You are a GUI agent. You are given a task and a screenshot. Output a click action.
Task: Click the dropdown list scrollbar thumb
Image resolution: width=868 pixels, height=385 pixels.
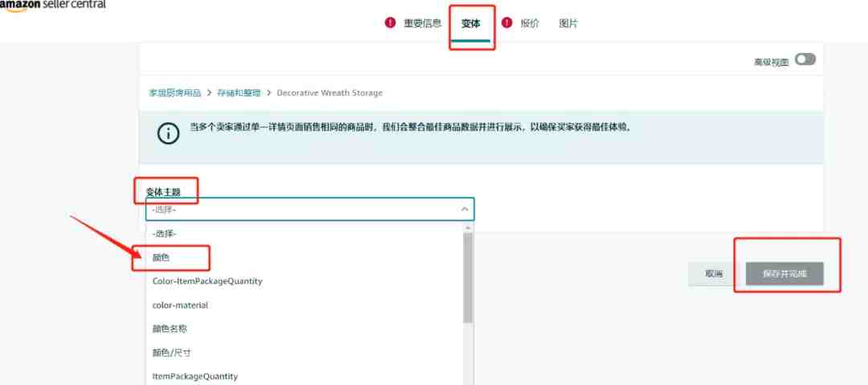coord(468,277)
